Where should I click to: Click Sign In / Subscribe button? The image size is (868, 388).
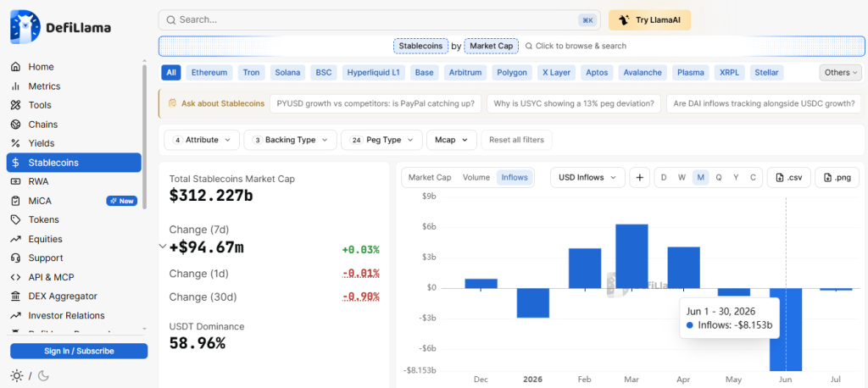(x=79, y=351)
